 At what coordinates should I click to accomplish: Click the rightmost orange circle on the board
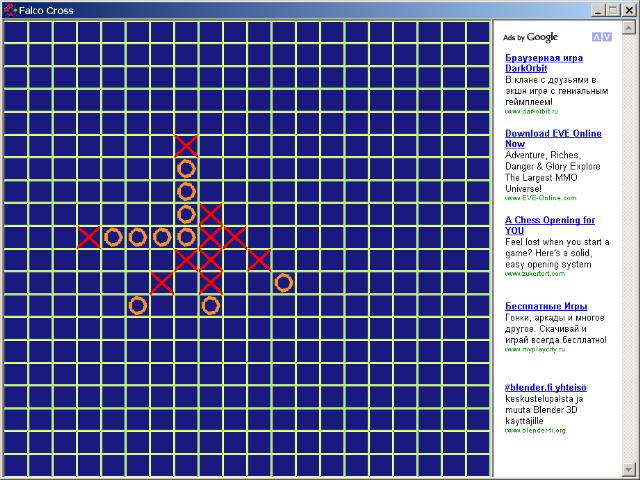[284, 283]
